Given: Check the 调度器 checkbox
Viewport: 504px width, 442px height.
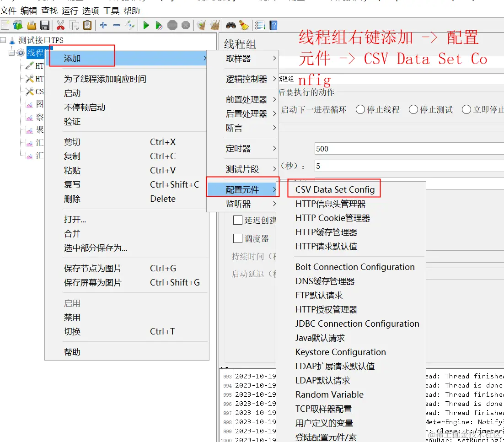Looking at the screenshot, I should pyautogui.click(x=237, y=238).
